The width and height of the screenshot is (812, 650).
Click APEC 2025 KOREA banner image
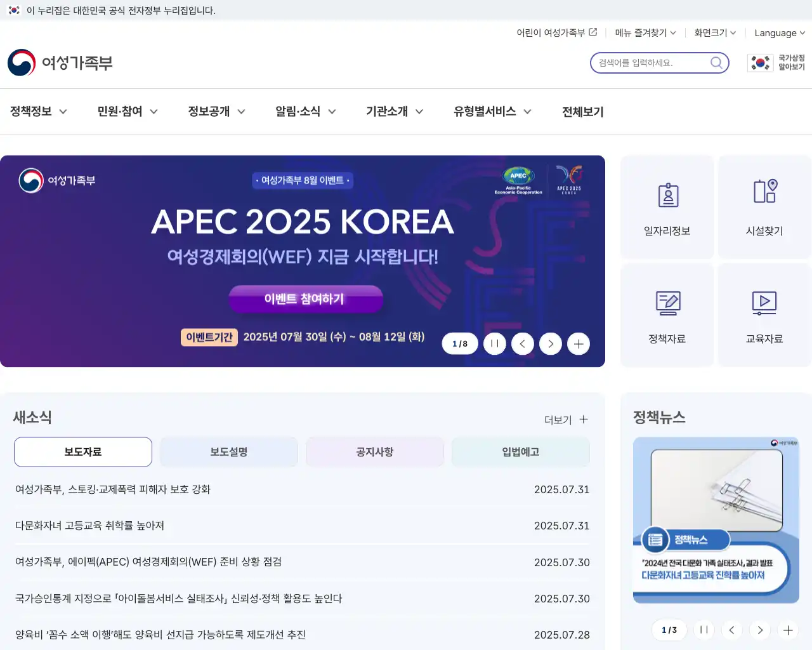click(303, 261)
